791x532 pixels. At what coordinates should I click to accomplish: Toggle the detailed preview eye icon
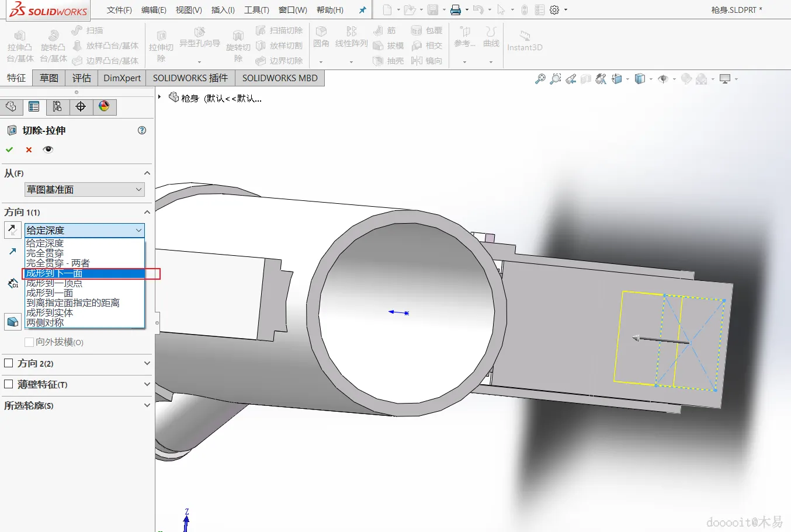coord(48,149)
